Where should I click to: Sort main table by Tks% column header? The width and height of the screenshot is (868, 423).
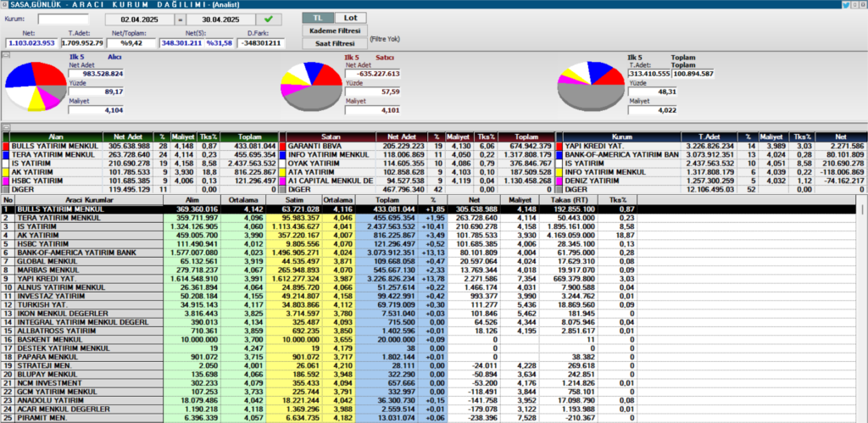pos(617,200)
